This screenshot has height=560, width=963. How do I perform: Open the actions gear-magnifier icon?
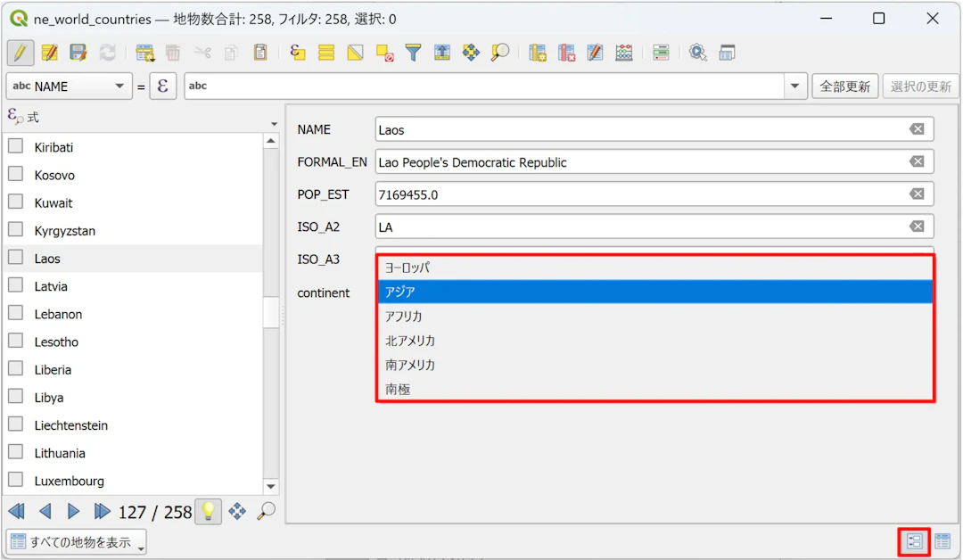pos(697,53)
